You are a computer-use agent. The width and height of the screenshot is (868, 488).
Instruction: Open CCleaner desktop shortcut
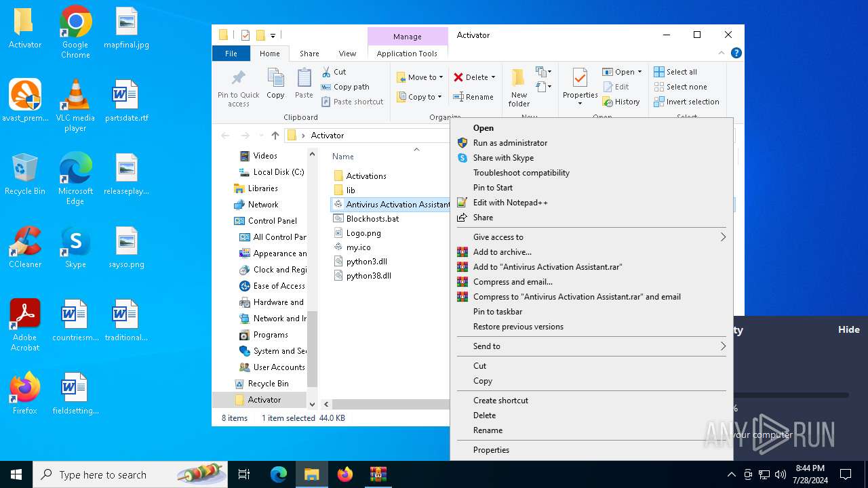[25, 247]
